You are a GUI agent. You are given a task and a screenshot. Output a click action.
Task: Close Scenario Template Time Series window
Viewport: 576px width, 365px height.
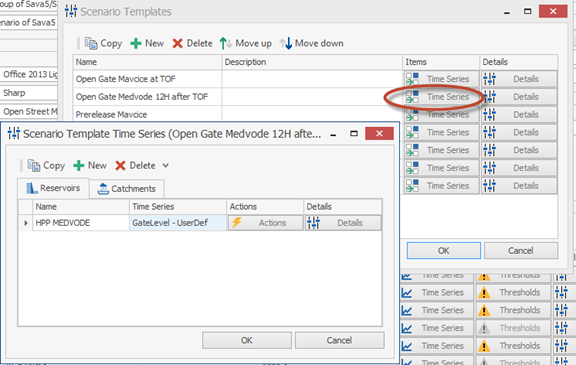(x=379, y=134)
